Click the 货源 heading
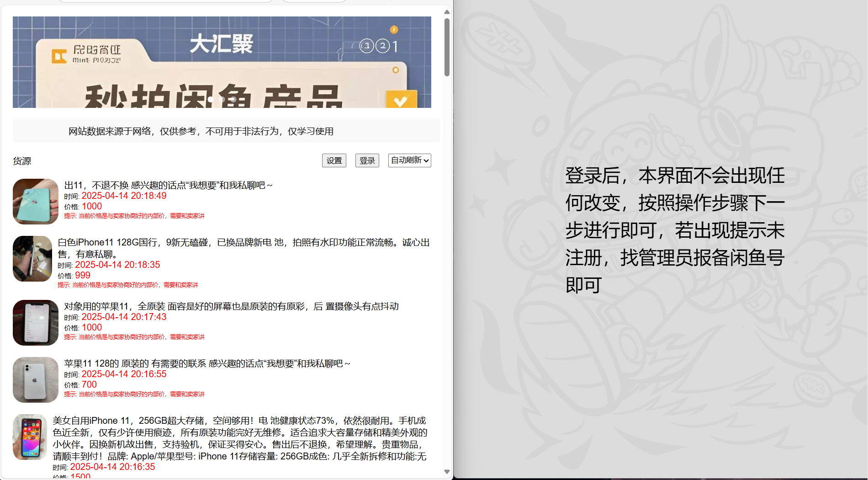This screenshot has width=868, height=480. tap(22, 161)
